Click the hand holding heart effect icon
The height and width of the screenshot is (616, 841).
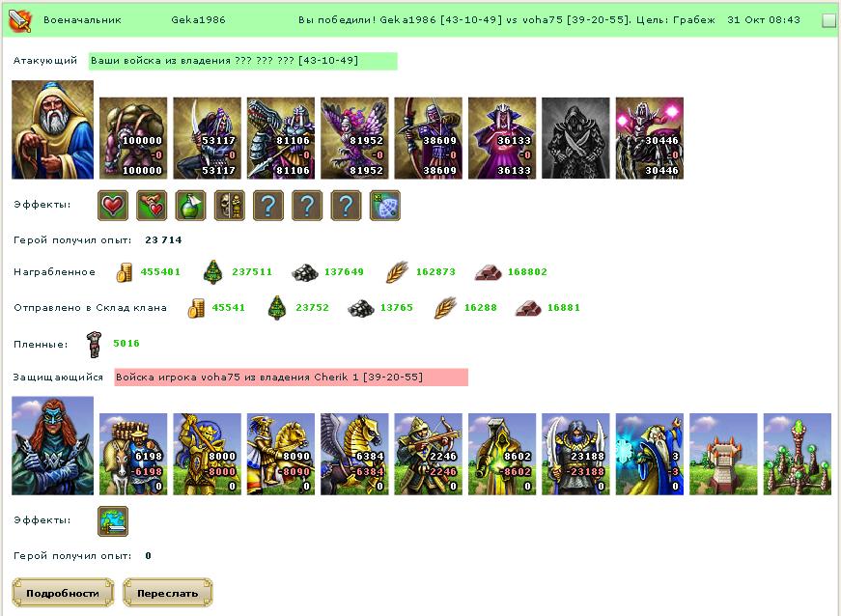coord(152,206)
